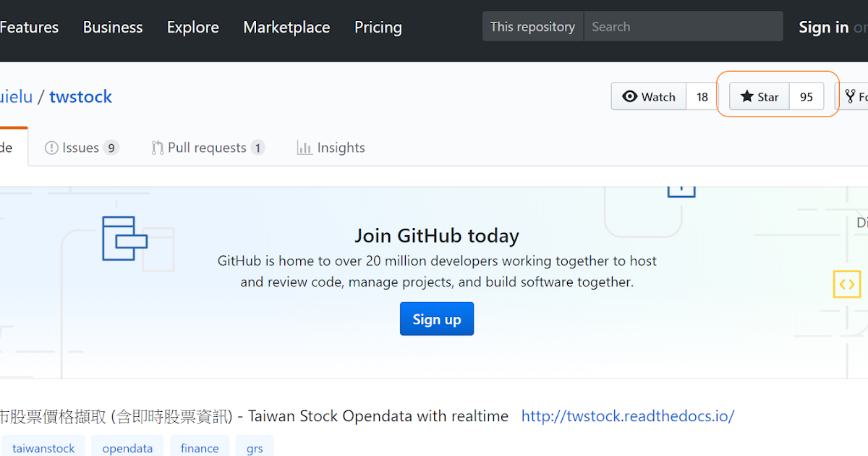Image resolution: width=868 pixels, height=456 pixels.
Task: Click the blue windows illustration icon
Action: [x=124, y=238]
